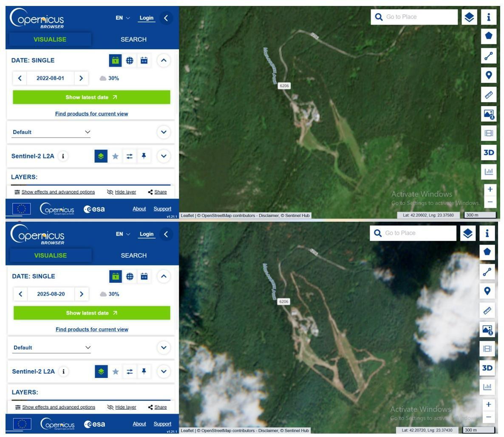Viewport: 504px width, 437px height.
Task: Collapse the bottom DATE: SINGLE section
Action: 164,276
